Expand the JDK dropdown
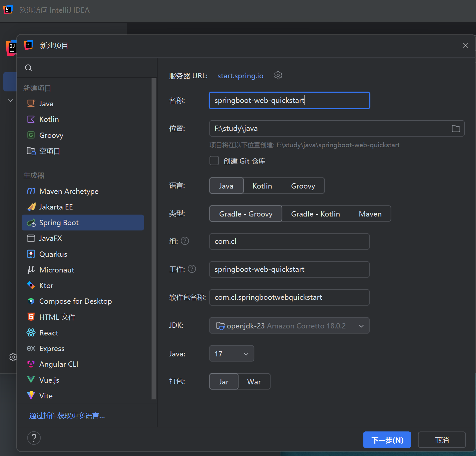This screenshot has width=476, height=456. 361,326
